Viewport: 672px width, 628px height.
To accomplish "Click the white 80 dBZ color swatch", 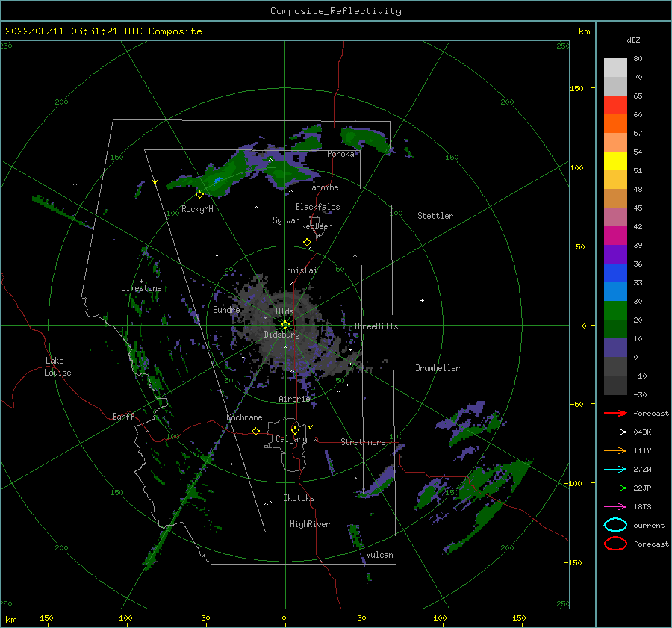I will (x=615, y=68).
